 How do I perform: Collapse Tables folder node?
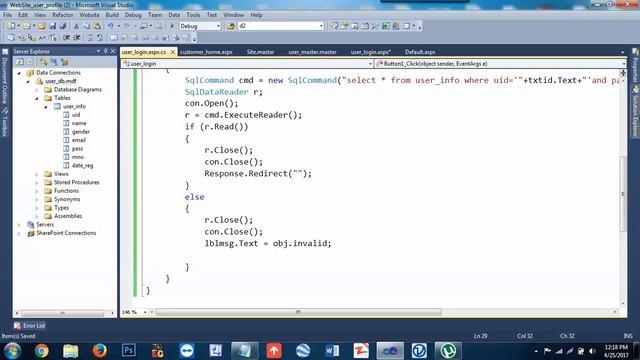tap(37, 98)
